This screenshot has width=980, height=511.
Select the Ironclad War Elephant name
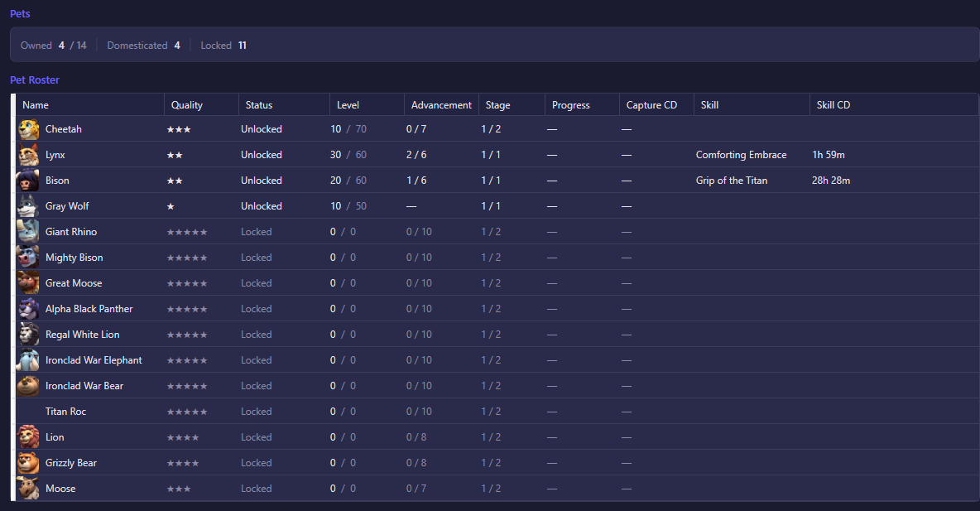click(x=94, y=359)
